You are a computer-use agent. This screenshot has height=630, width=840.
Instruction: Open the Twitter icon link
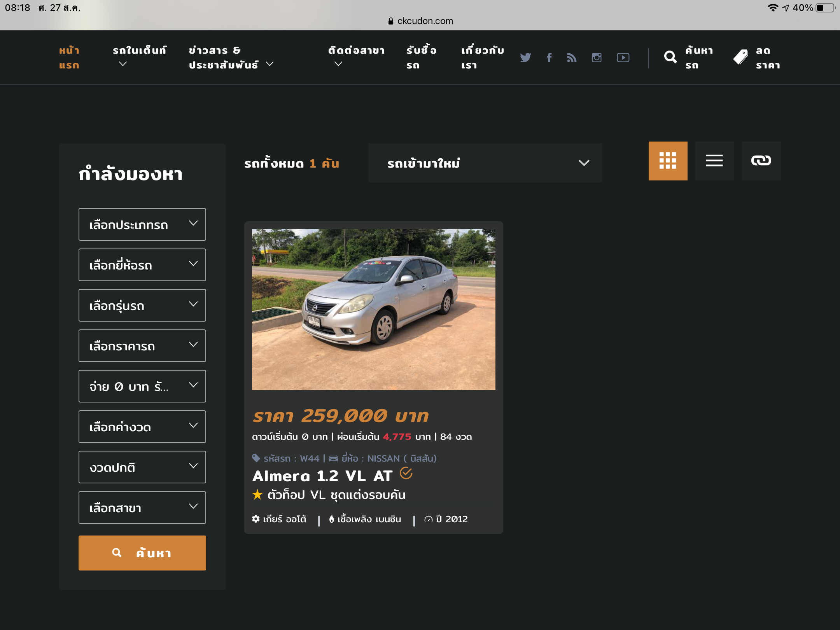point(525,58)
